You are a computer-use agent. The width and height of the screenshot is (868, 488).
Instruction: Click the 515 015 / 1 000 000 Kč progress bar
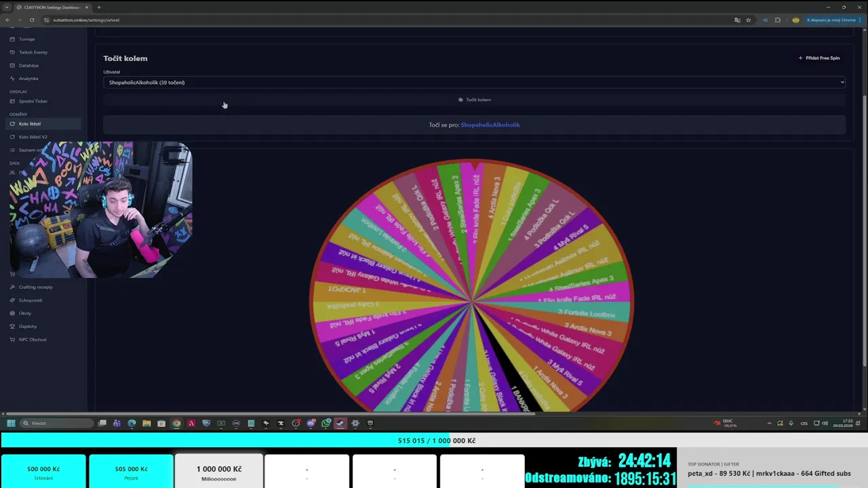[x=434, y=441]
